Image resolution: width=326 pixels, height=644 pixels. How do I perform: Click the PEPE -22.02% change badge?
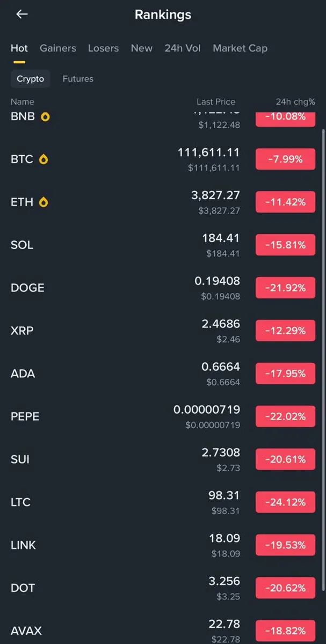tap(285, 416)
